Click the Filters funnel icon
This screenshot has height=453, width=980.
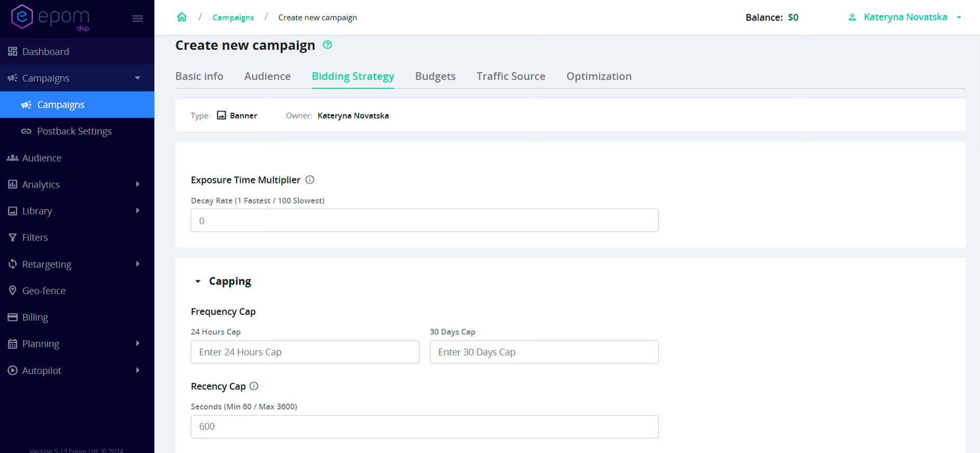(x=12, y=237)
